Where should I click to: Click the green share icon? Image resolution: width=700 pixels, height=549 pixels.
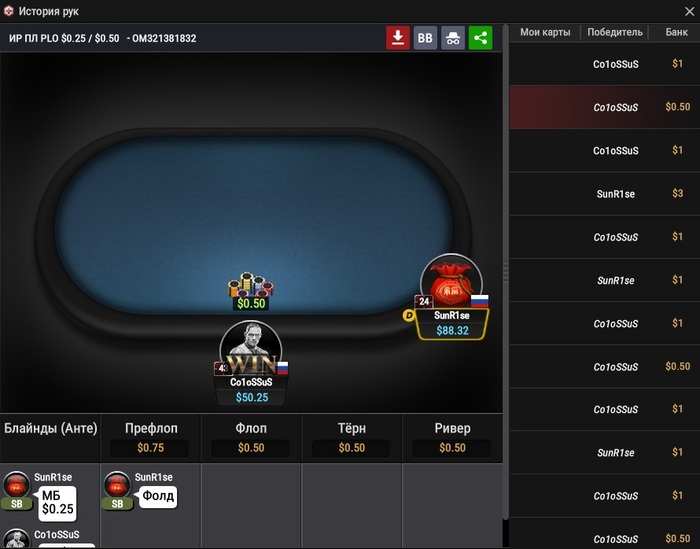click(x=480, y=38)
